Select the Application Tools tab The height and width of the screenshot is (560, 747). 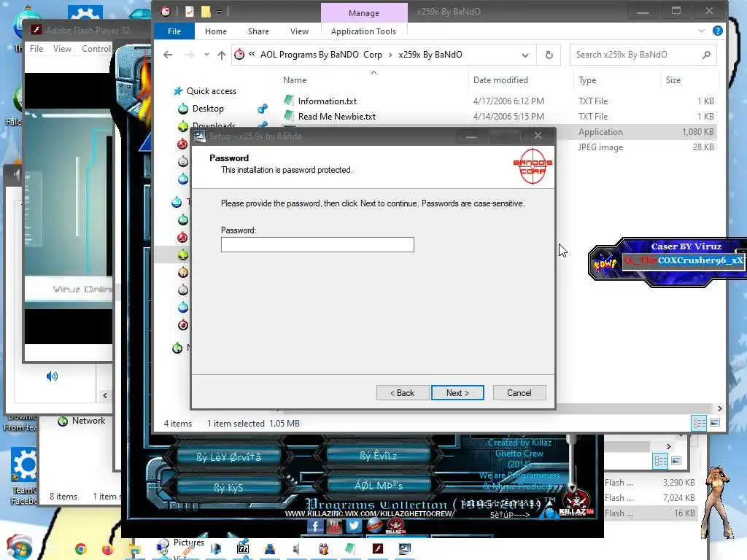point(363,31)
